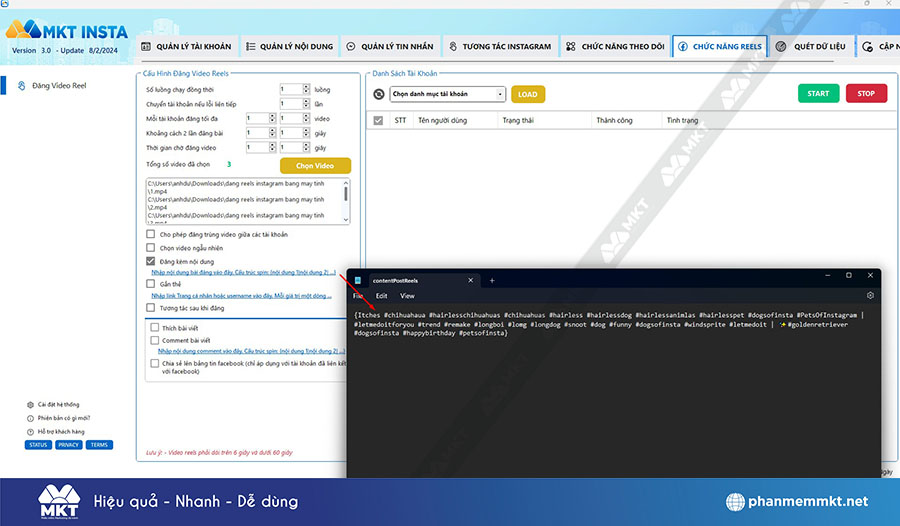Click the MKT INSTA logo
This screenshot has width=900, height=526.
coord(67,30)
